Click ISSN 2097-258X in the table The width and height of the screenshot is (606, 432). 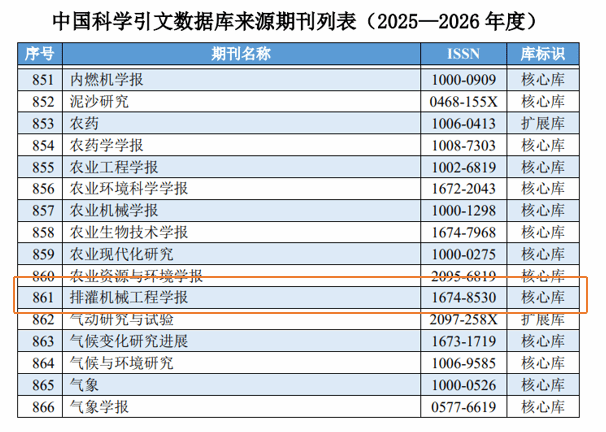click(464, 320)
